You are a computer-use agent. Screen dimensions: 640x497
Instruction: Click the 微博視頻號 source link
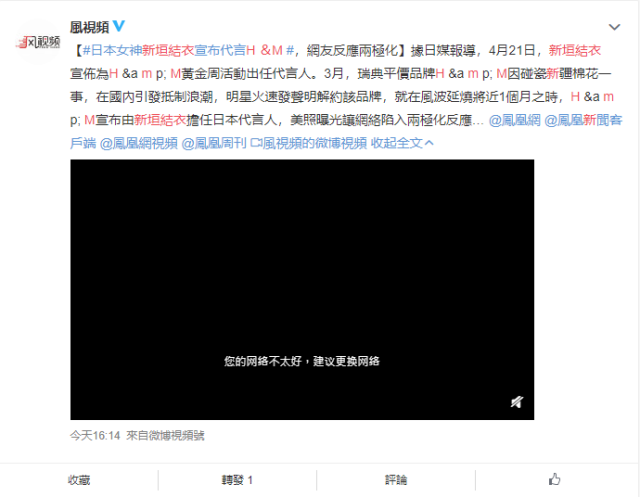point(174,436)
